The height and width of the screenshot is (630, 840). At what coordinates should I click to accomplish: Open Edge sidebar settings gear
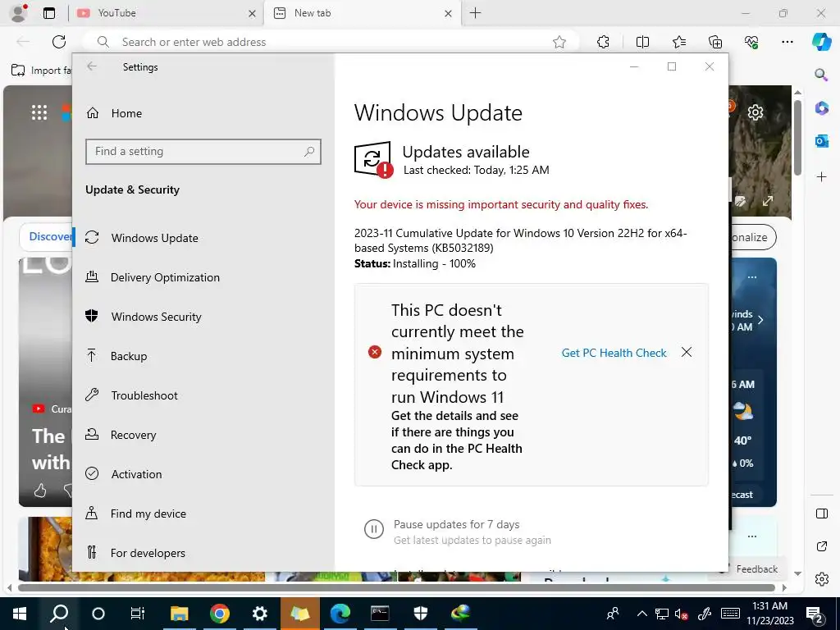821,579
